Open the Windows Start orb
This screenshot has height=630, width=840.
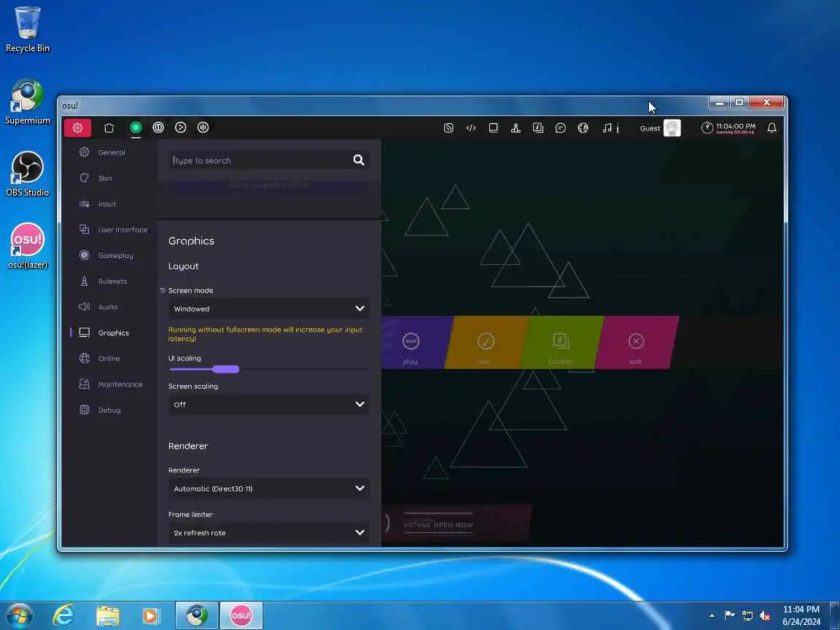tap(19, 615)
